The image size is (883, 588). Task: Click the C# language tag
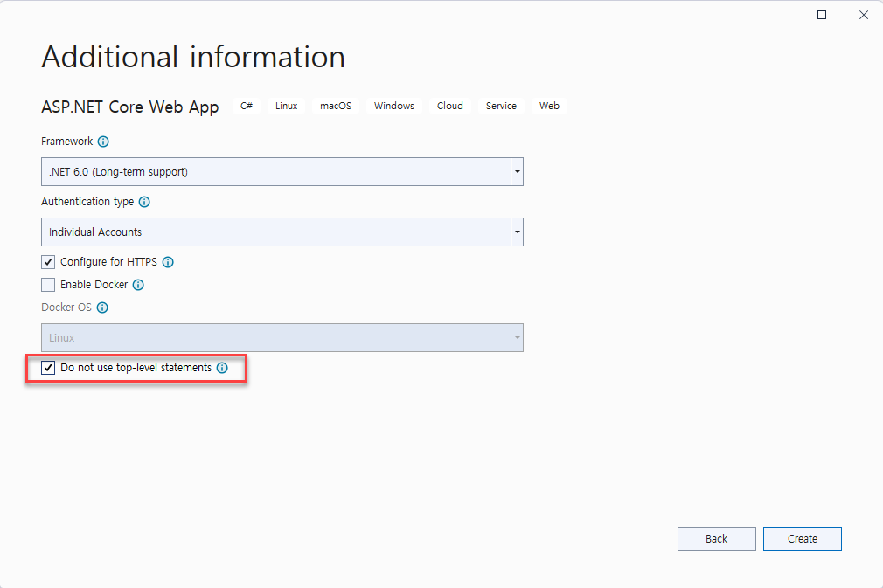[247, 106]
